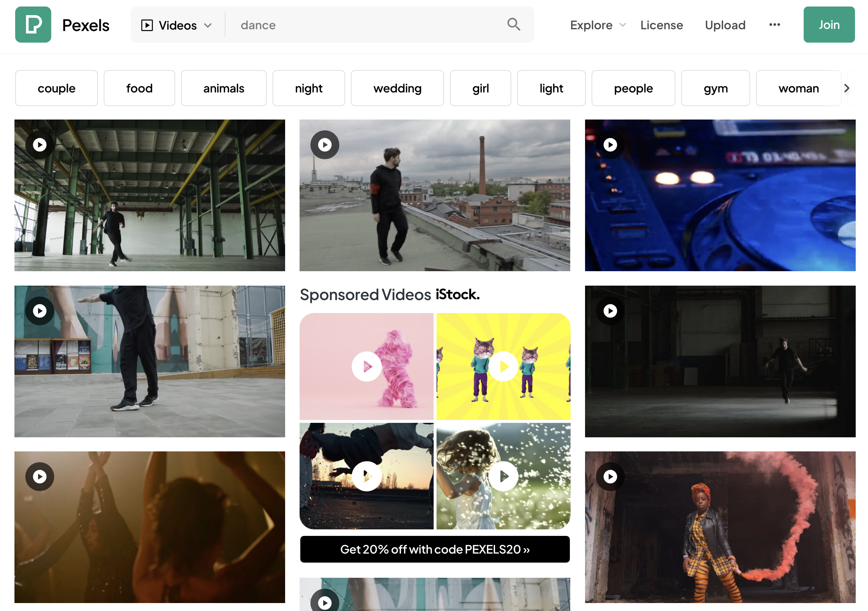Play the pink furry creature sponsored video
Viewport: 868px width, 611px height.
coord(366,366)
